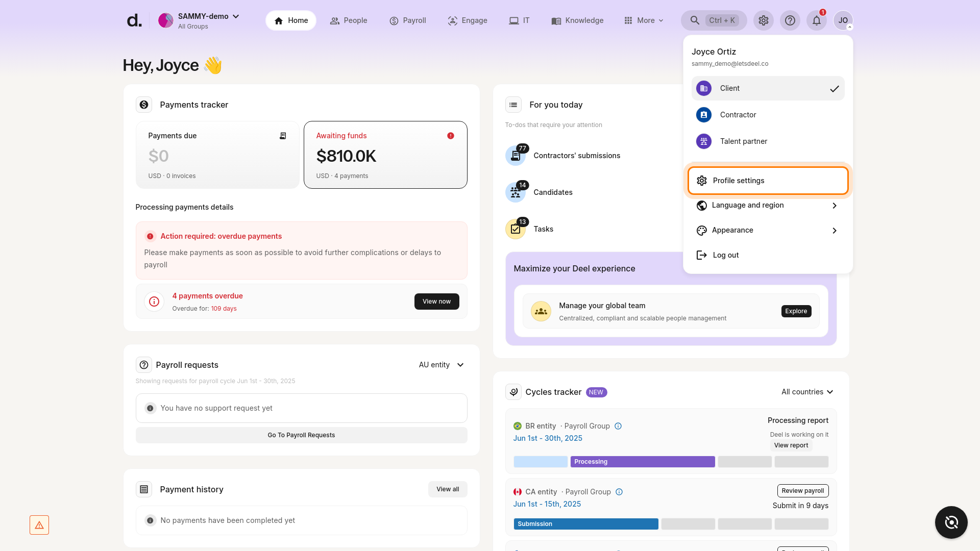
Task: Select the Payments due card
Action: pos(217,155)
